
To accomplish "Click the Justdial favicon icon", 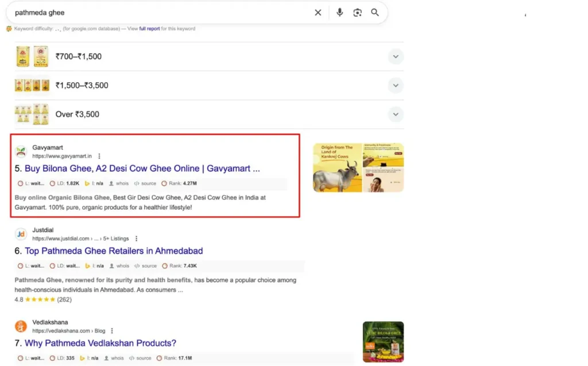I will coord(21,234).
